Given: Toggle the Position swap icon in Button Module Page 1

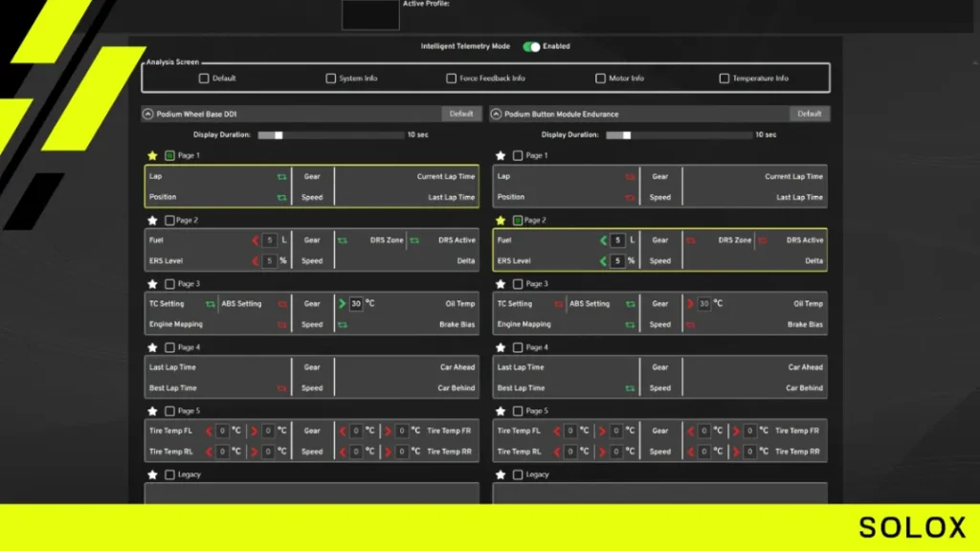Looking at the screenshot, I should tap(630, 197).
